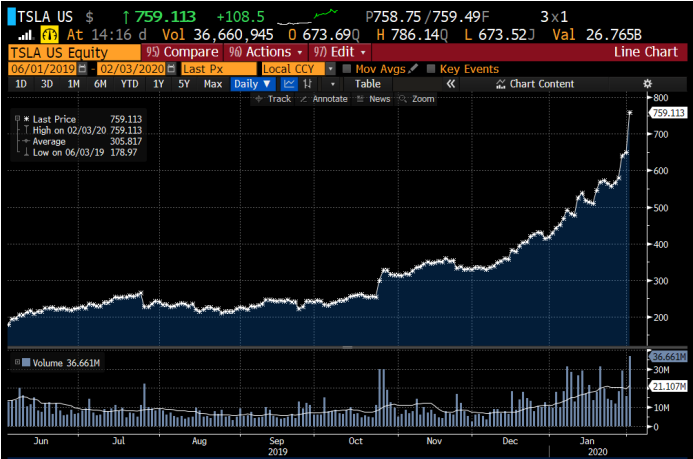Edit the start date 06/01/2019 field
The width and height of the screenshot is (693, 459).
[x=43, y=69]
